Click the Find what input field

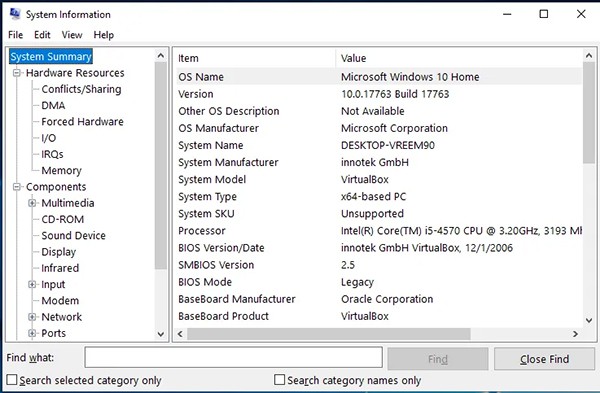click(233, 358)
